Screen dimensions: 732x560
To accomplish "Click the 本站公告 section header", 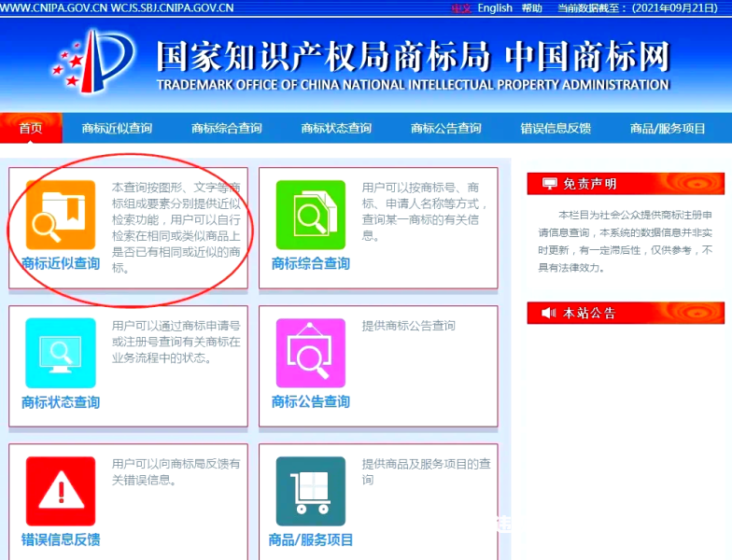I will click(x=626, y=313).
